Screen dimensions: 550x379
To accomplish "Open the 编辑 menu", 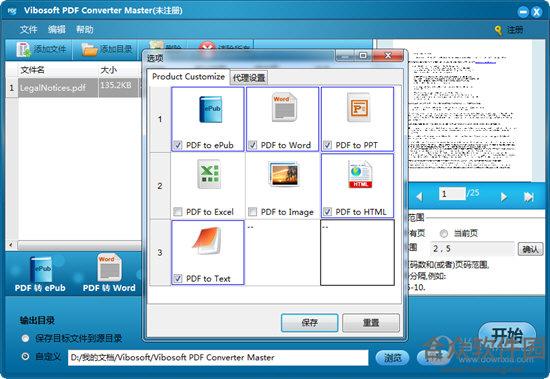I will click(x=57, y=29).
